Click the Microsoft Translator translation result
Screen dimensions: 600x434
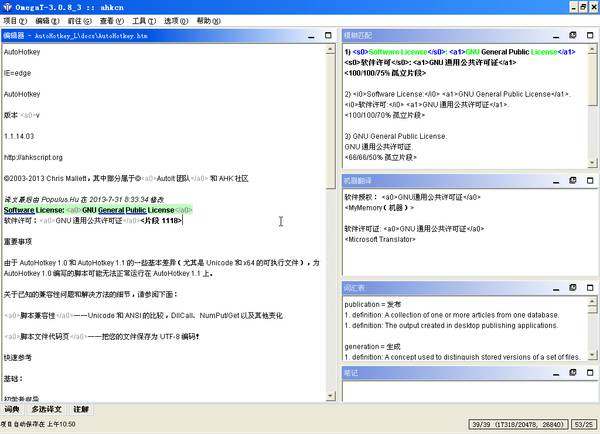pyautogui.click(x=414, y=234)
